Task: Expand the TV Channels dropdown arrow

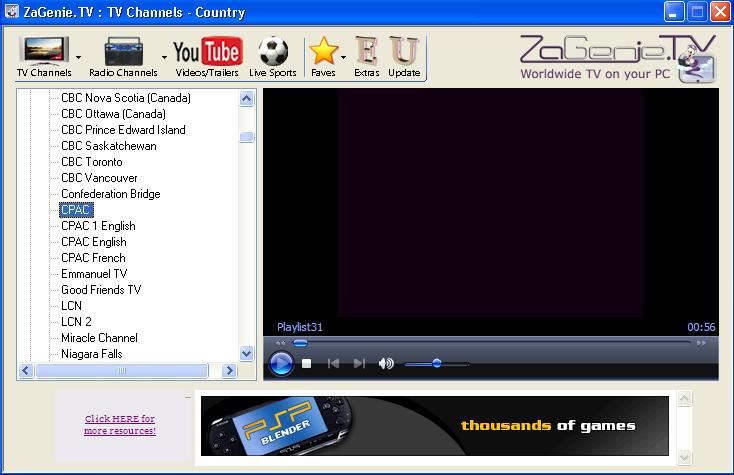Action: coord(79,58)
